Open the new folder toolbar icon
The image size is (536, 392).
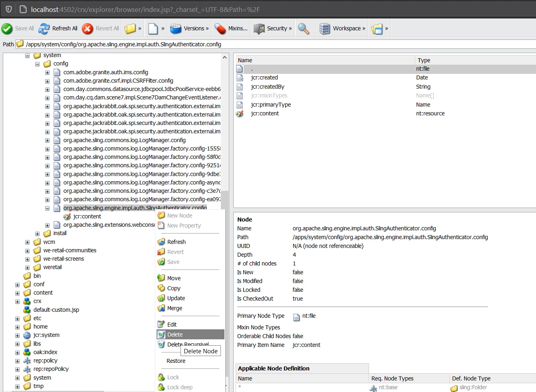[130, 28]
